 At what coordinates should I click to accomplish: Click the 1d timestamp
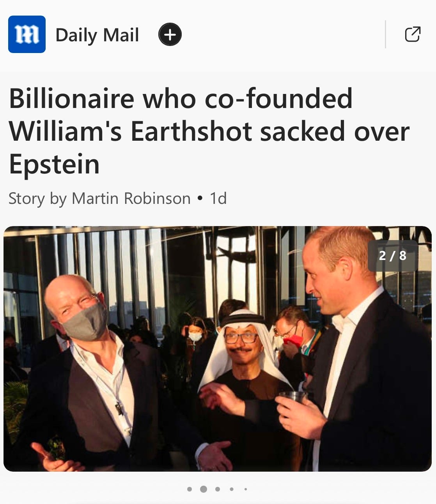click(218, 198)
